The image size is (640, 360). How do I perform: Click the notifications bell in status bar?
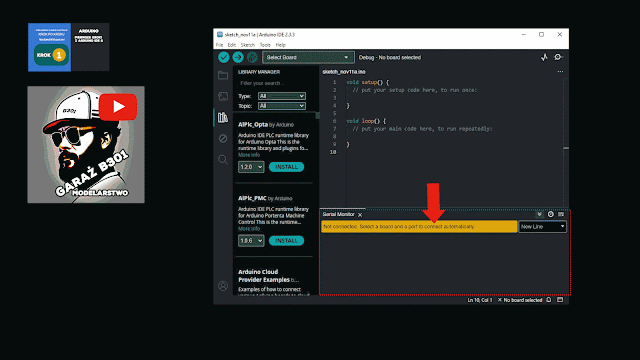click(x=549, y=300)
